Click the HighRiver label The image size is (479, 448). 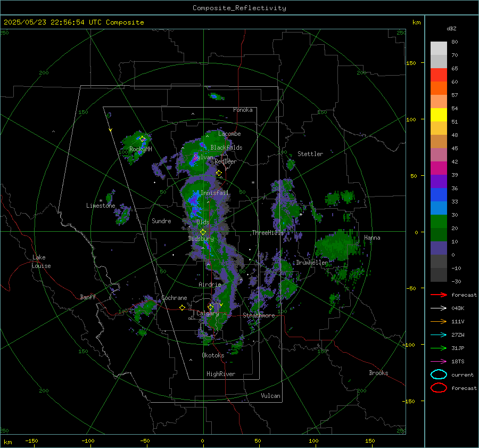pyautogui.click(x=221, y=374)
